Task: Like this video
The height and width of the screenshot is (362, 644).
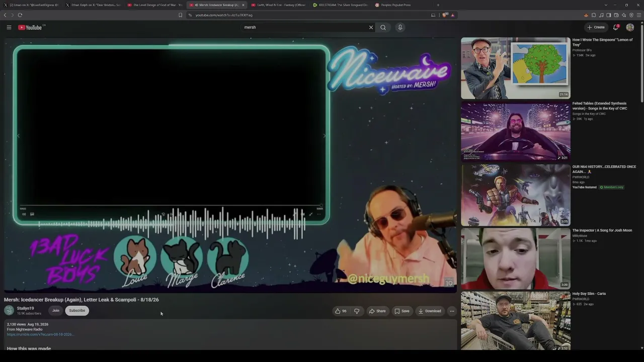Action: (341, 311)
